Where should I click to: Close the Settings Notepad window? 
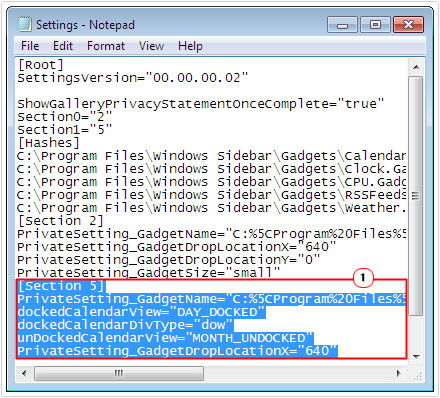[409, 25]
